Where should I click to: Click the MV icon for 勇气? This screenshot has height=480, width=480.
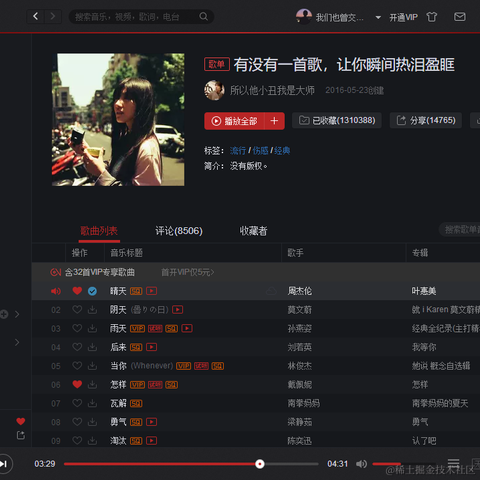[151, 422]
